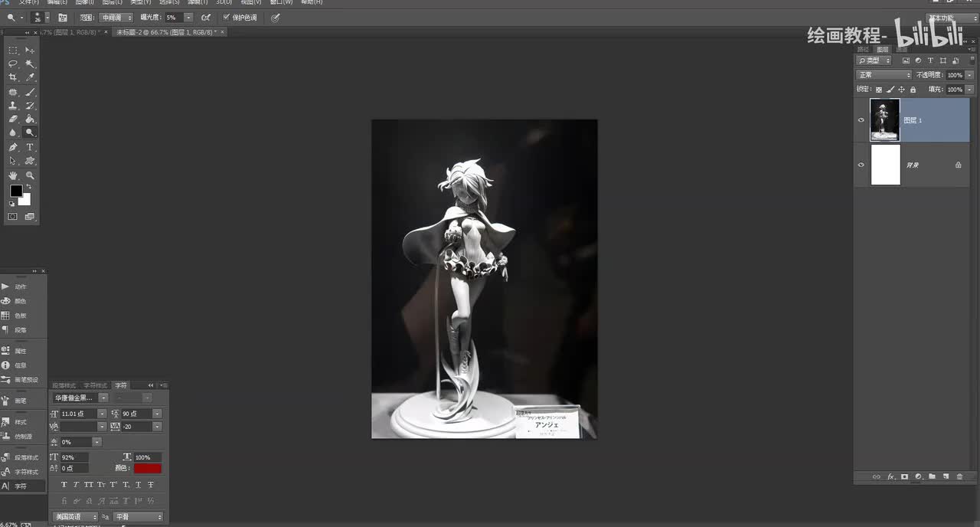980x527 pixels.
Task: Open the 色板 panel
Action: [x=21, y=316]
